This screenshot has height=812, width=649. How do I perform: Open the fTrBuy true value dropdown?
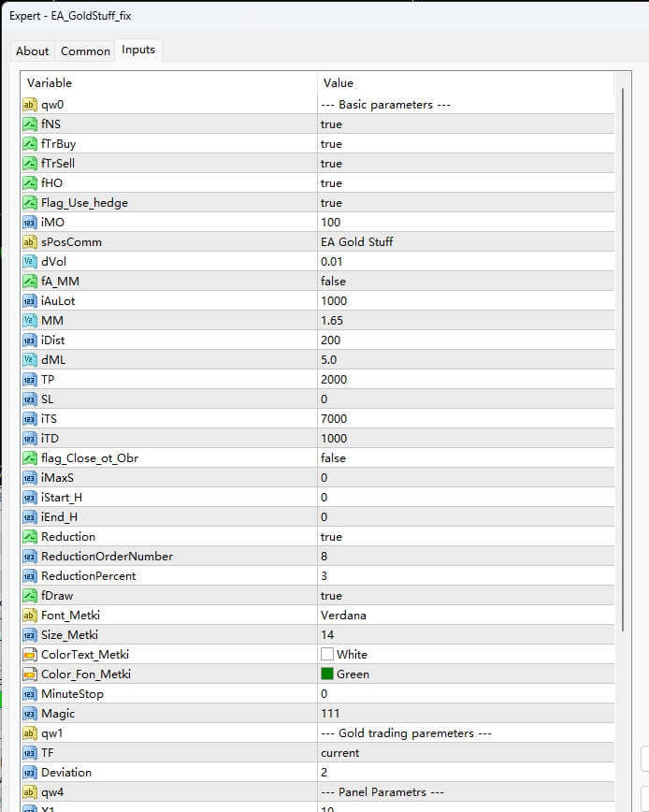pyautogui.click(x=466, y=144)
